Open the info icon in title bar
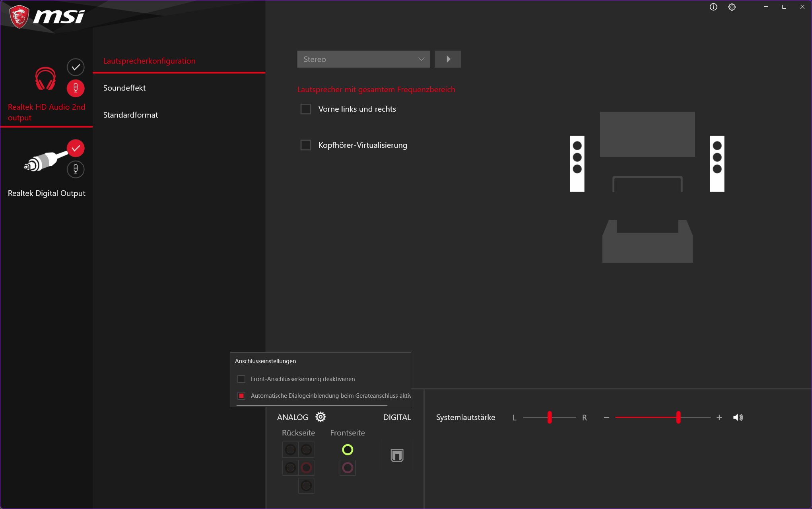Image resolution: width=812 pixels, height=509 pixels. click(713, 7)
